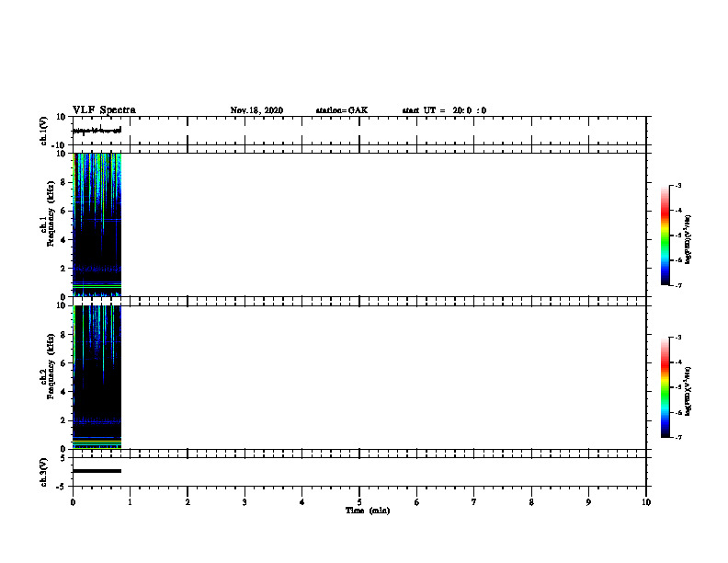The width and height of the screenshot is (728, 563).
Task: Click the bottom time axis tick label "10"
Action: coord(646,502)
